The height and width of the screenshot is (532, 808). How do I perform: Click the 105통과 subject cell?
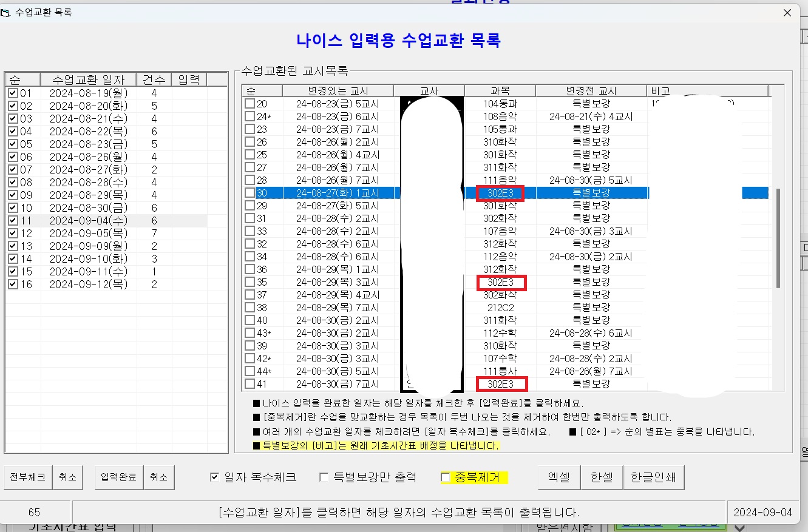pyautogui.click(x=500, y=129)
